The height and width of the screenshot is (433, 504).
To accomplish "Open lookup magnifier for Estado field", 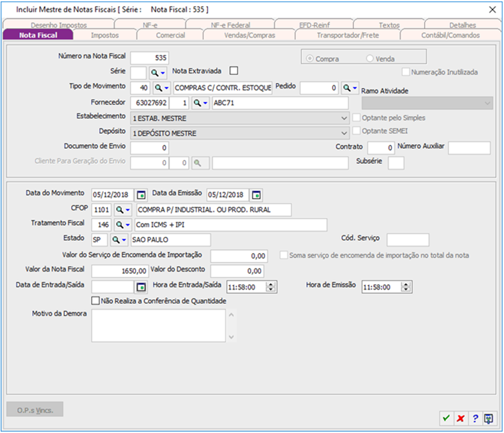I will pyautogui.click(x=119, y=239).
